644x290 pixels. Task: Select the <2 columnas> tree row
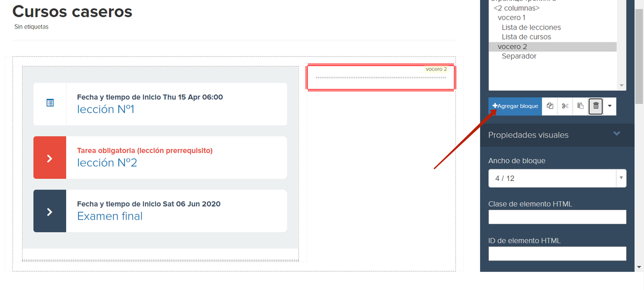point(516,8)
